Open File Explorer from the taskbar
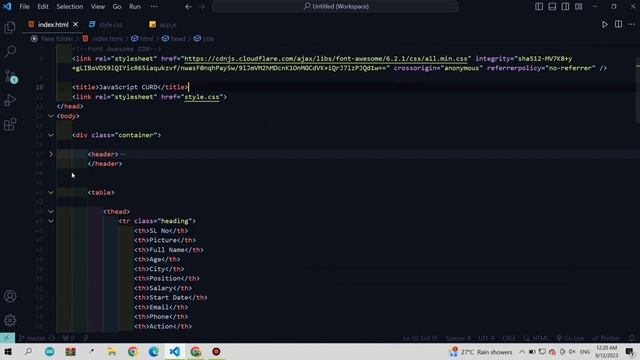Screen dimensions: 640x360 (111, 351)
